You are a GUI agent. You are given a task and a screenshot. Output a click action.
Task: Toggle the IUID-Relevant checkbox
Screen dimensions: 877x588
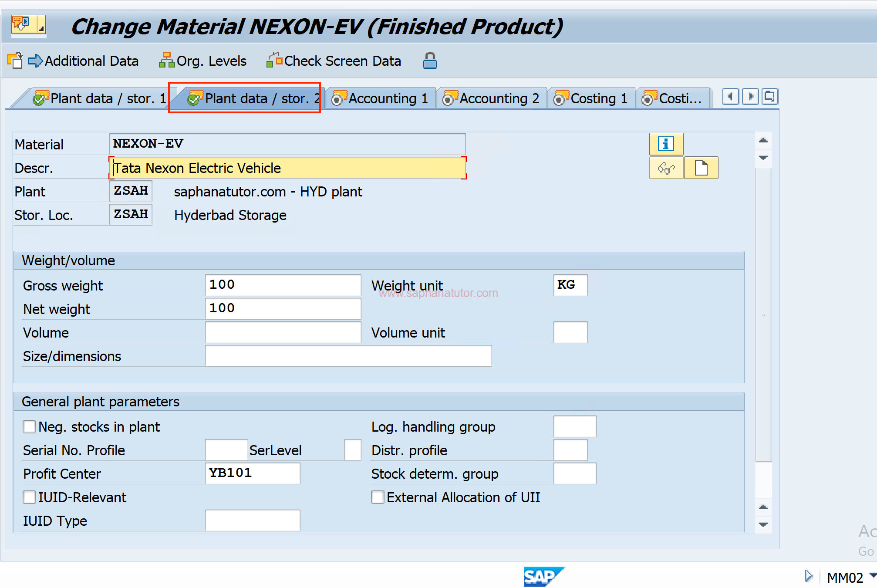29,497
